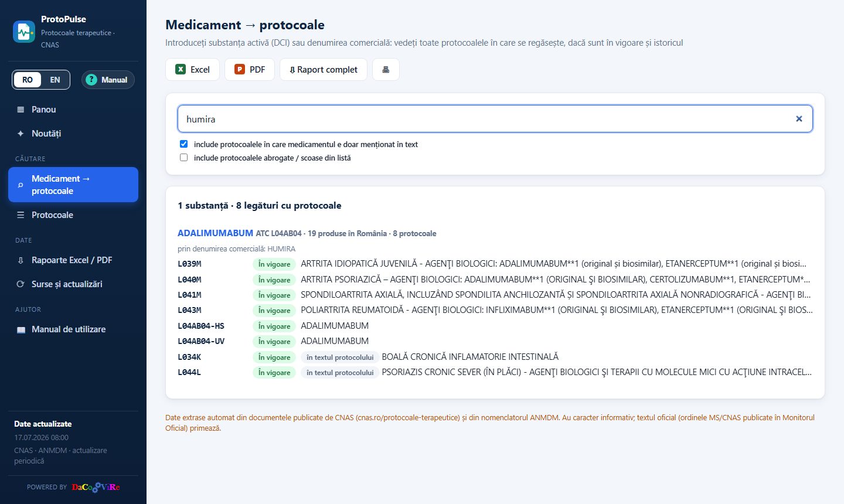Export results using the PDF icon button
This screenshot has width=844, height=504.
click(x=250, y=69)
